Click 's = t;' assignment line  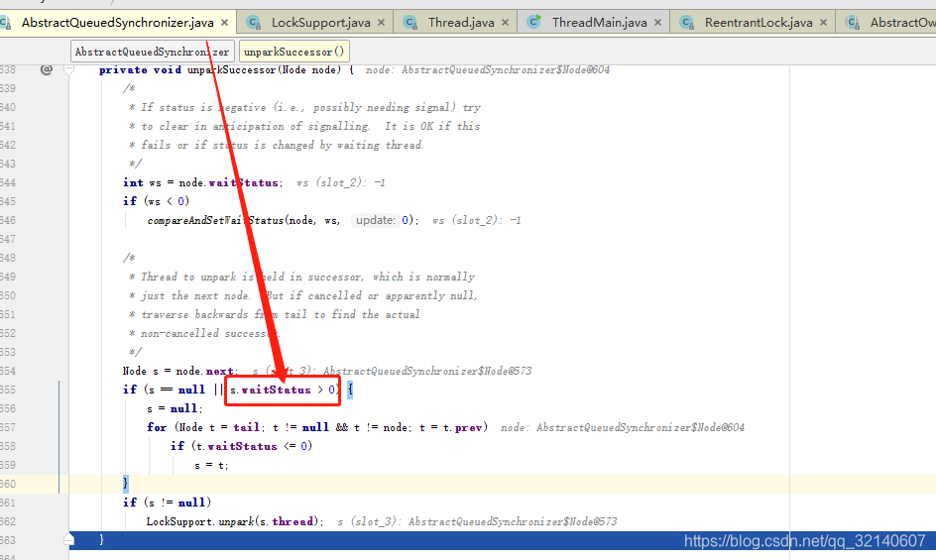tap(211, 466)
